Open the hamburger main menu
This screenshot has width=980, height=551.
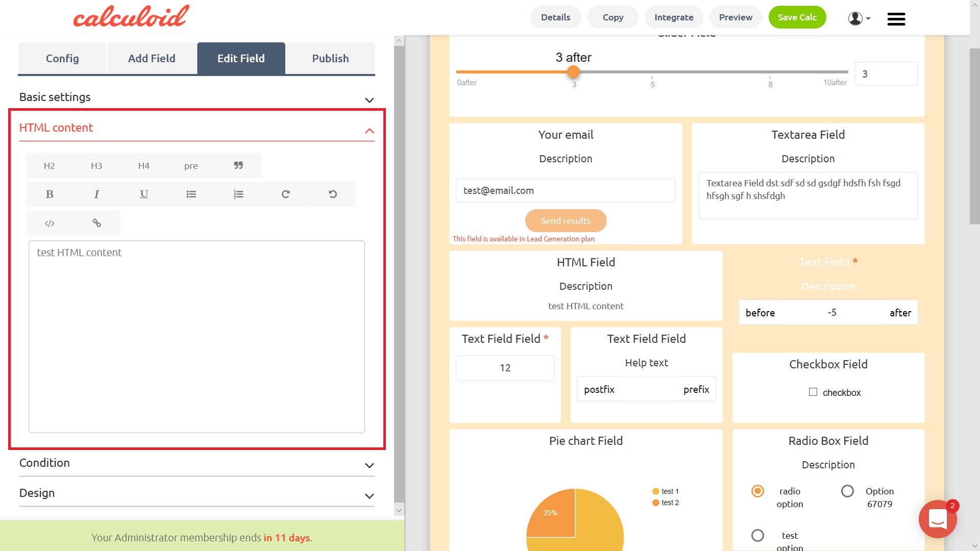coord(896,19)
